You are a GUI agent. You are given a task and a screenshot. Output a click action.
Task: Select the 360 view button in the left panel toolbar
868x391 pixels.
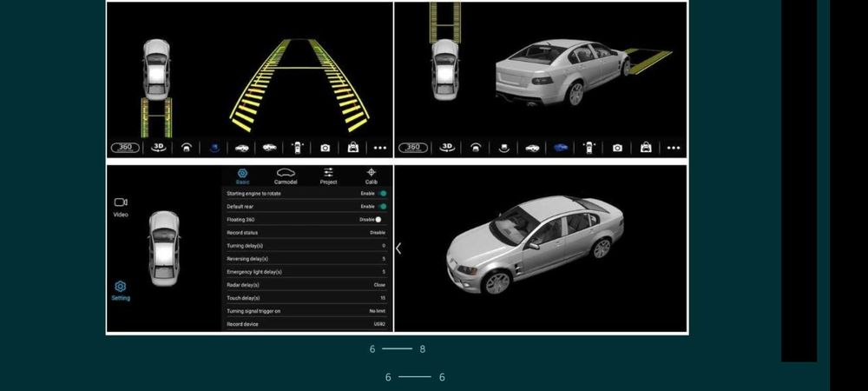point(125,148)
